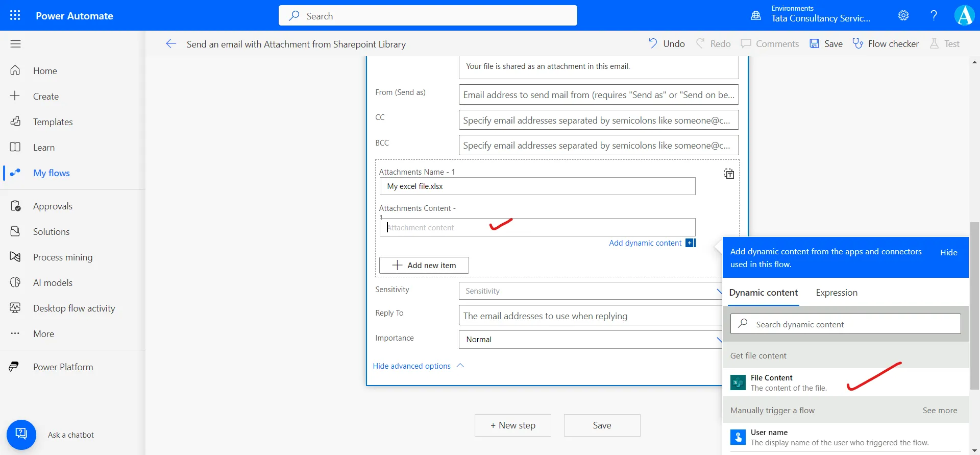Click the + New step button
980x455 pixels.
pos(513,425)
